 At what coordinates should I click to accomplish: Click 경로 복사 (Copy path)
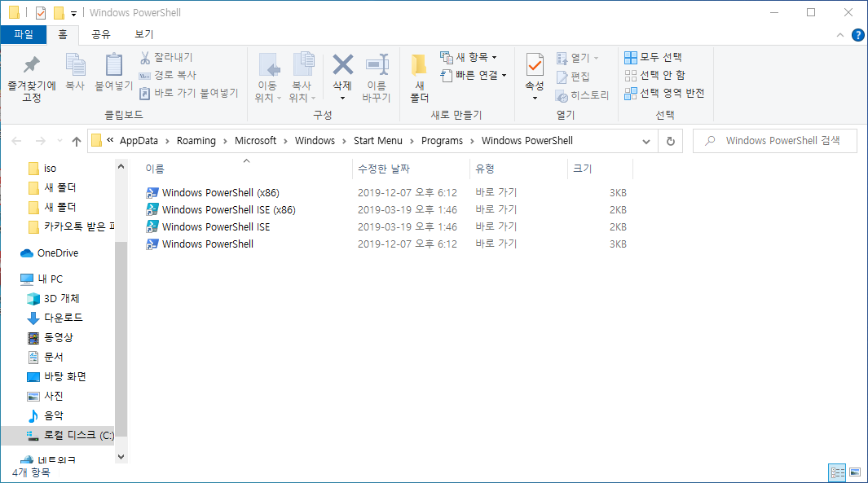pos(168,75)
